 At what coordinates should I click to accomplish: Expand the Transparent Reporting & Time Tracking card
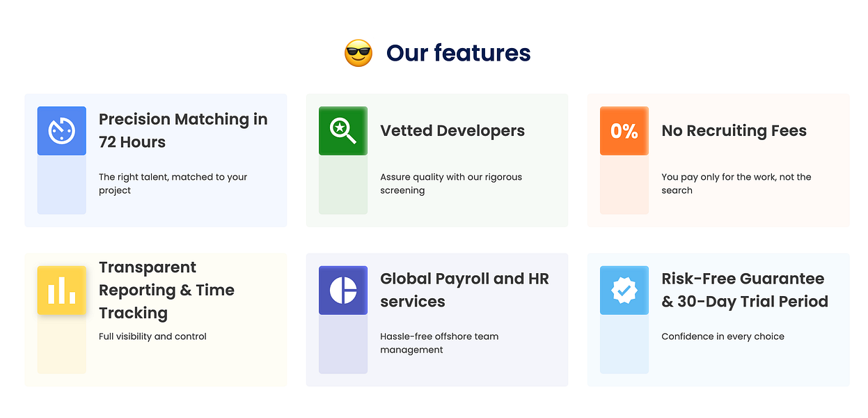pyautogui.click(x=155, y=319)
